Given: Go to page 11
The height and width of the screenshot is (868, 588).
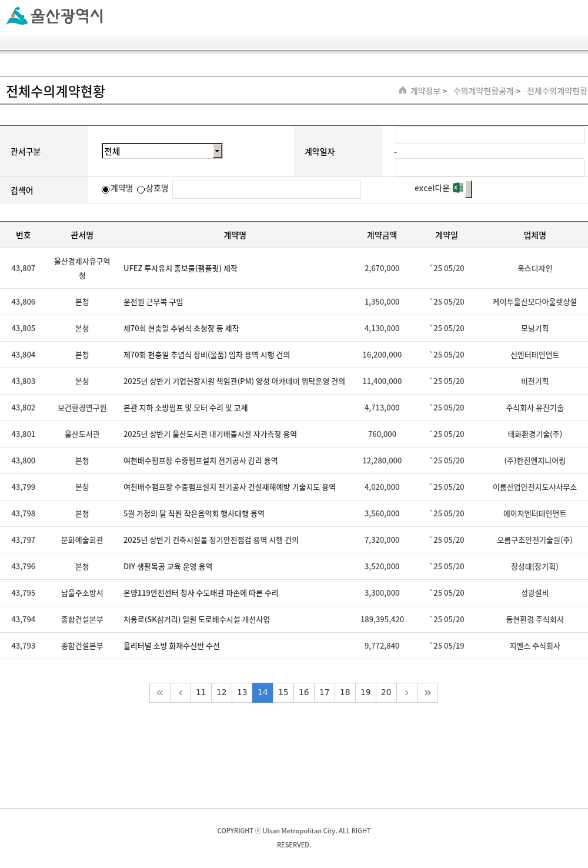Looking at the screenshot, I should coord(201,693).
